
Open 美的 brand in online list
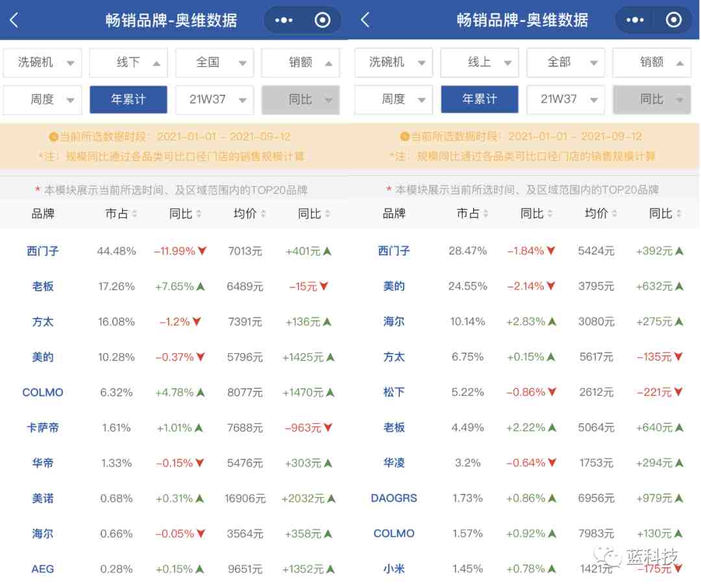pyautogui.click(x=394, y=287)
